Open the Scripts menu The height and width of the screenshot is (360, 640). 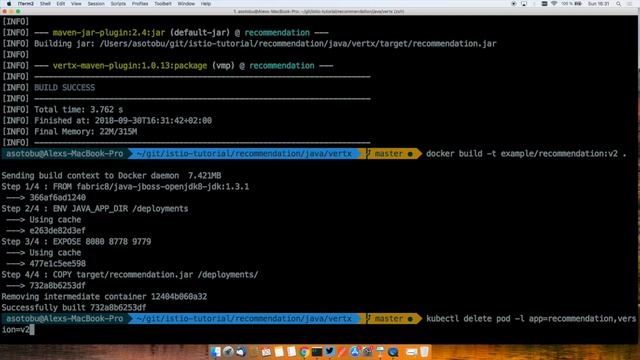(118, 4)
